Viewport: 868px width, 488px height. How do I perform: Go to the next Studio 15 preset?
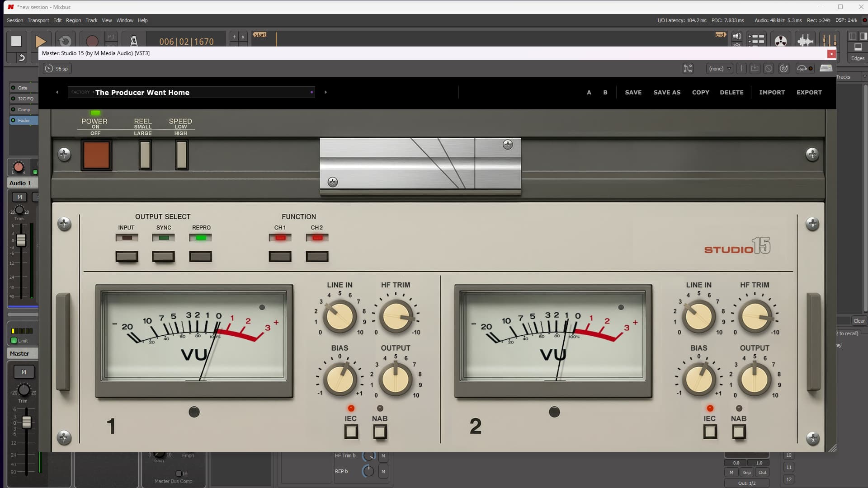pos(325,92)
